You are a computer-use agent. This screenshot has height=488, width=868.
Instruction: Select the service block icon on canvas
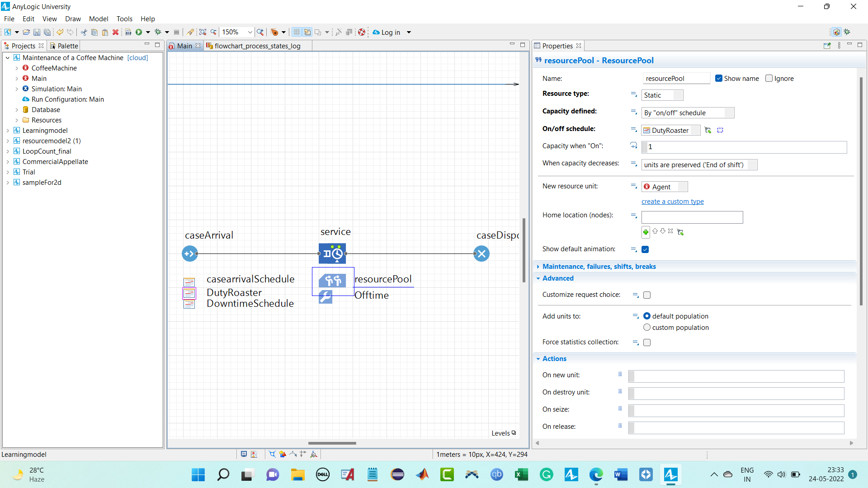click(332, 253)
